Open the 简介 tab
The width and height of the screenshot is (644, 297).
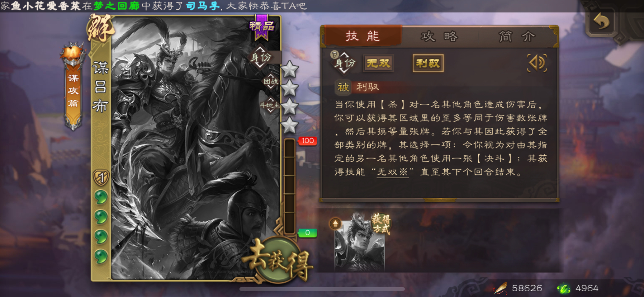point(517,36)
